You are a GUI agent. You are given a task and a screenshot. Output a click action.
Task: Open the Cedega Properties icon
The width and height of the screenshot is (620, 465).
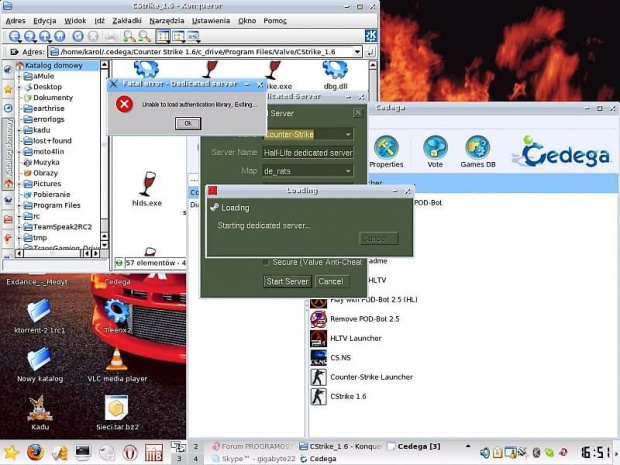click(x=386, y=151)
